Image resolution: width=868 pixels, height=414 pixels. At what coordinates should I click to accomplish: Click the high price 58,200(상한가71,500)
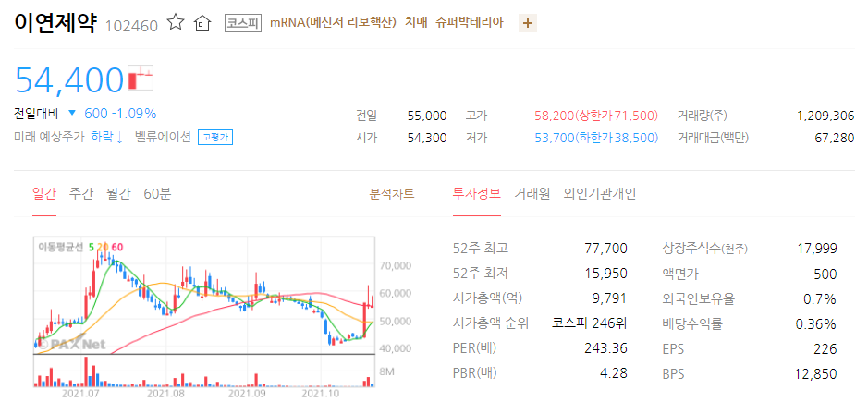click(x=596, y=116)
